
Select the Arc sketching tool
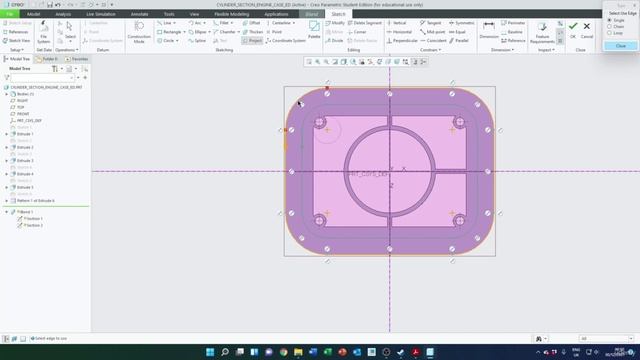(x=196, y=23)
